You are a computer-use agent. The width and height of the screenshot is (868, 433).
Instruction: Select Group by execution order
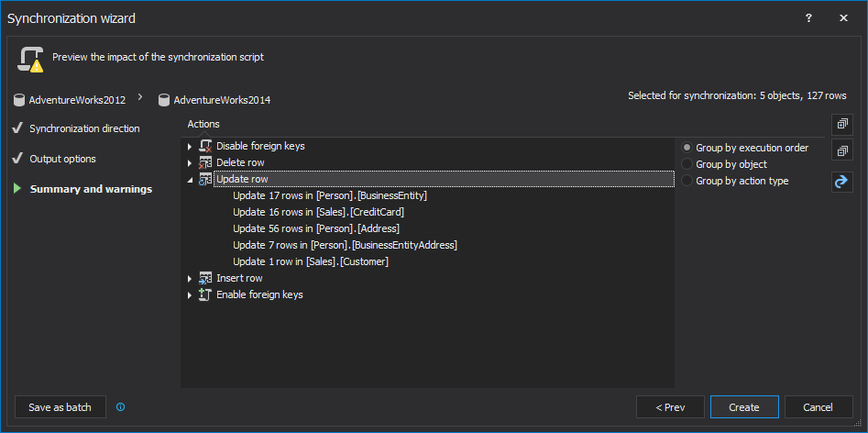tap(687, 148)
